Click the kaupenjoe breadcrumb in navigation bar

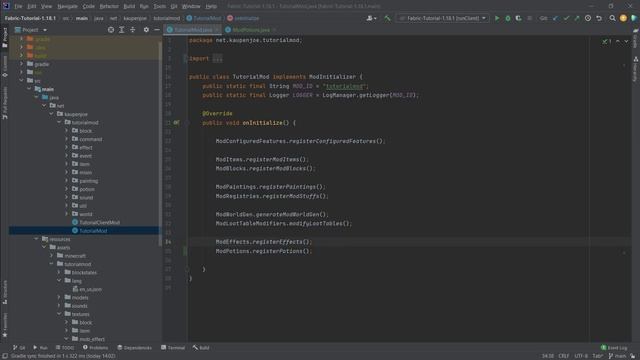pyautogui.click(x=135, y=18)
